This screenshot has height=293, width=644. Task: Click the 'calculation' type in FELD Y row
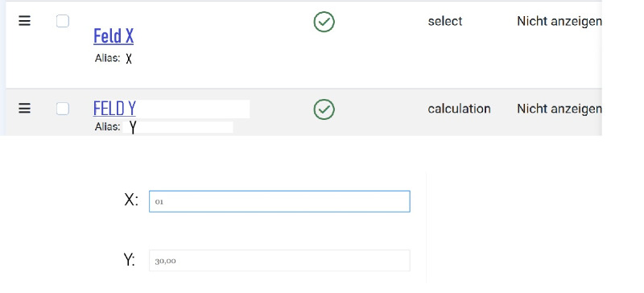pos(459,109)
